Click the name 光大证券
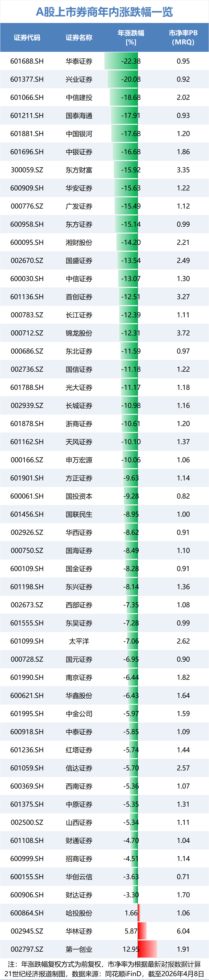Screen dimensions: 209x980 pyautogui.click(x=79, y=388)
